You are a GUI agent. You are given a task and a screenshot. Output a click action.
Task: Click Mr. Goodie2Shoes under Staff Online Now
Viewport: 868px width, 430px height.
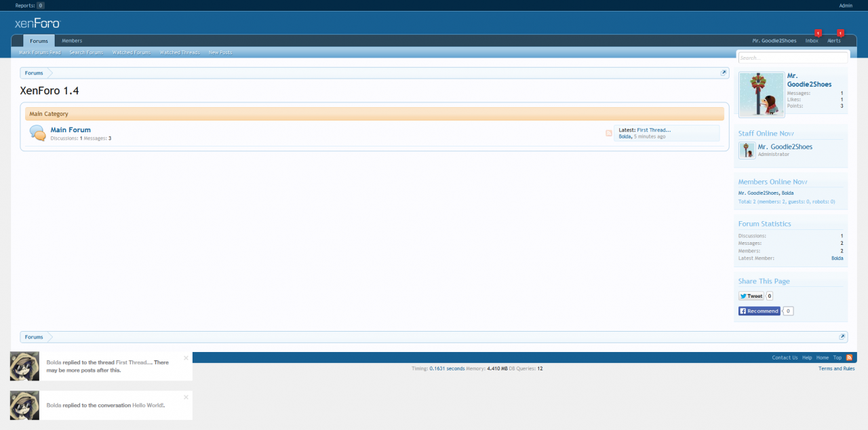(785, 146)
